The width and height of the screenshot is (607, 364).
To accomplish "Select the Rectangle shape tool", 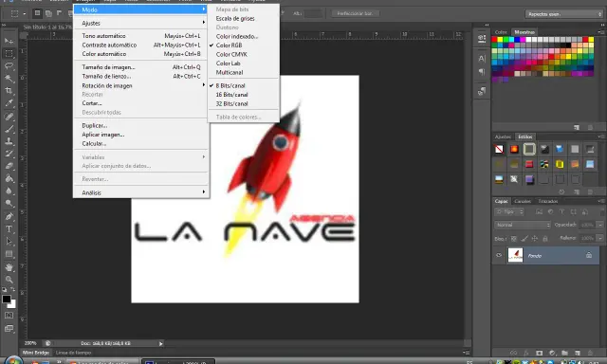I will click(x=9, y=254).
